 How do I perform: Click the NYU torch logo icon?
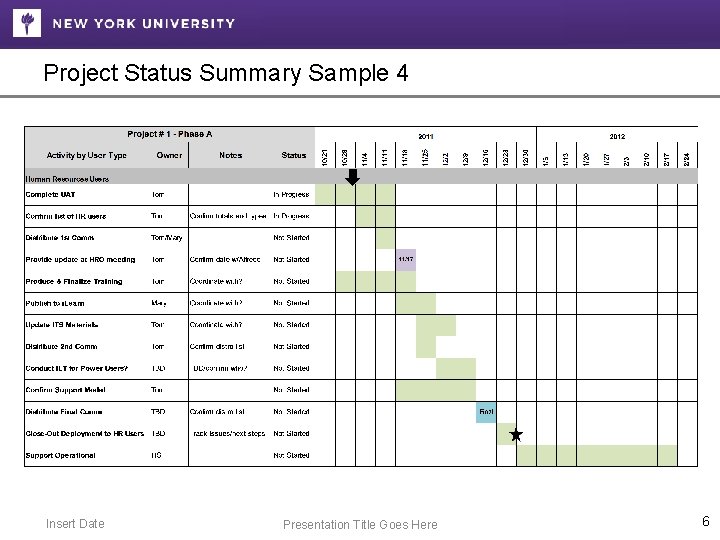[x=27, y=22]
